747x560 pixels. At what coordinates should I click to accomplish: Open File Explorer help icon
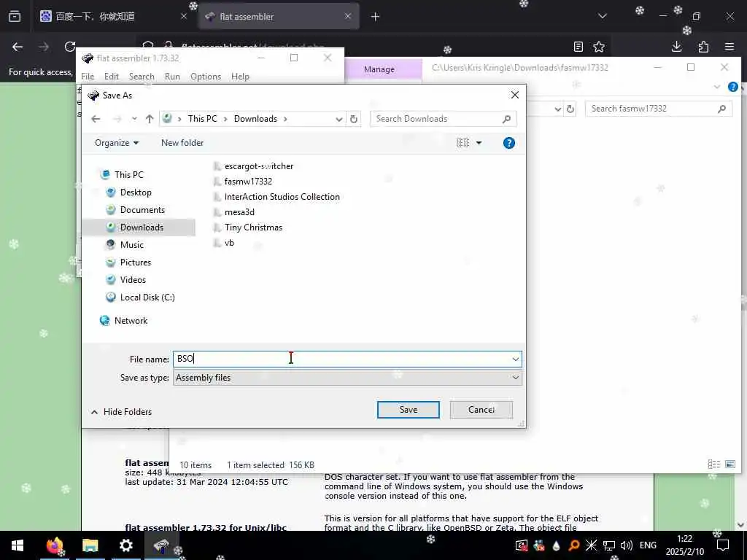(733, 87)
